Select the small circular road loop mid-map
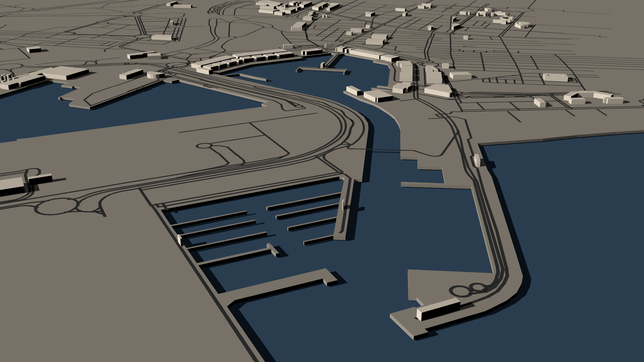Image resolution: width=644 pixels, height=362 pixels. [204, 146]
